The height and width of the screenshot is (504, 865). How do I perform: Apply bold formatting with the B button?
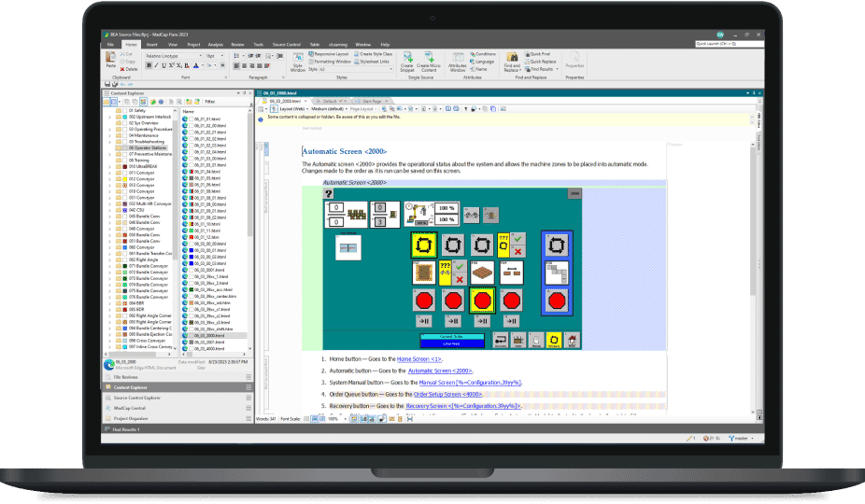[147, 66]
